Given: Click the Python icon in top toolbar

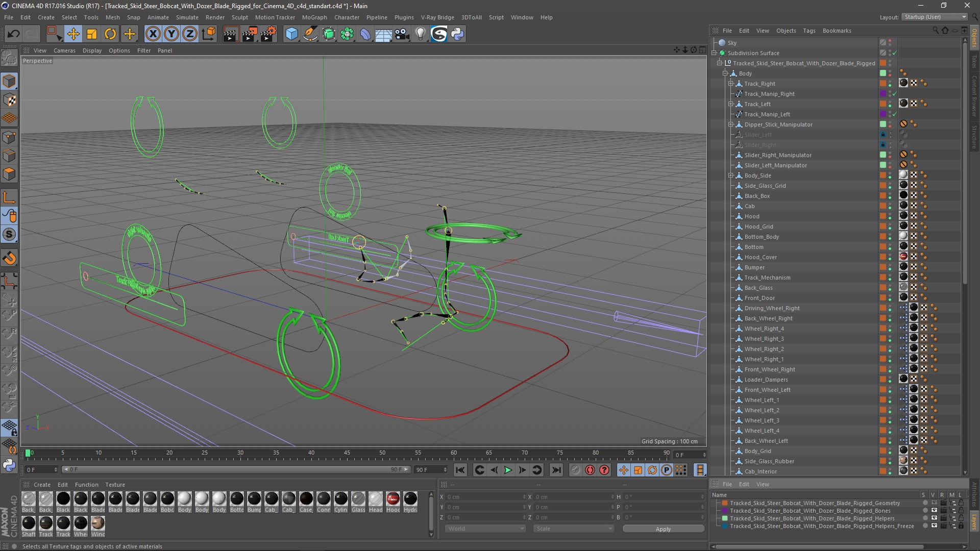Looking at the screenshot, I should (457, 34).
